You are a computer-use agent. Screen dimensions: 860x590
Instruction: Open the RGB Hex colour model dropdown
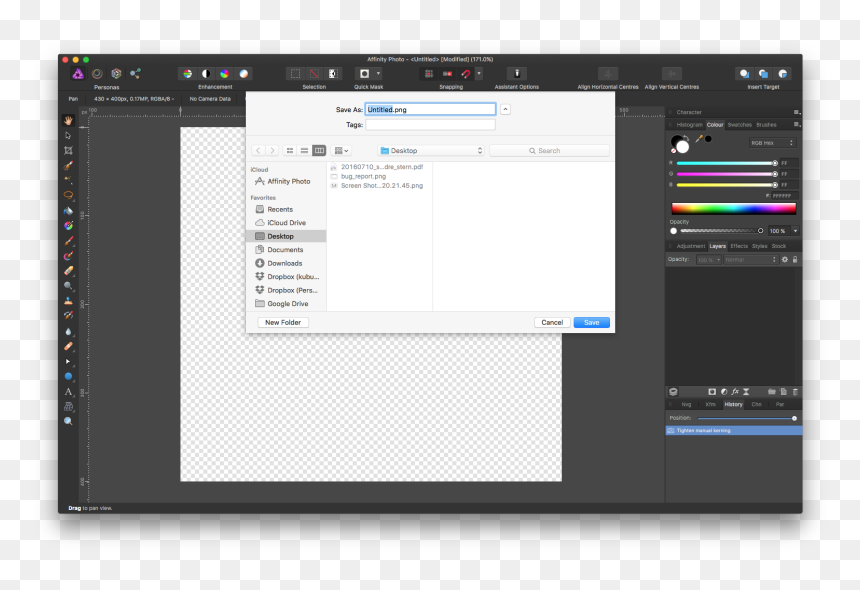pyautogui.click(x=772, y=143)
